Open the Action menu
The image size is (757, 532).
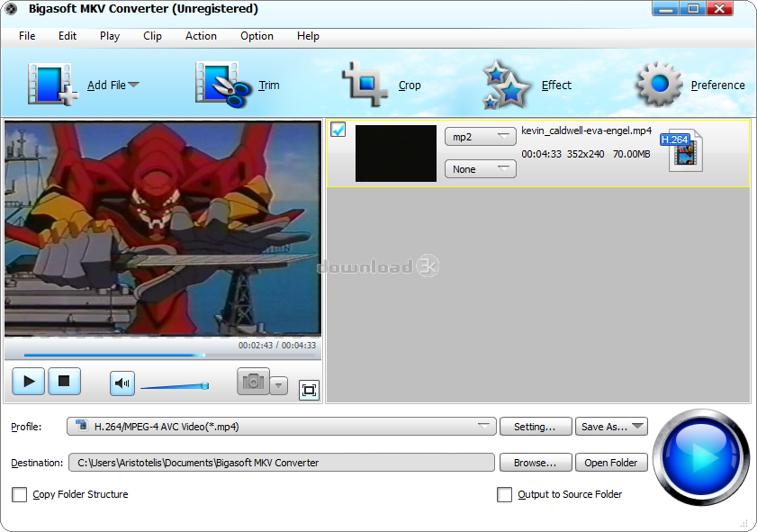(201, 36)
